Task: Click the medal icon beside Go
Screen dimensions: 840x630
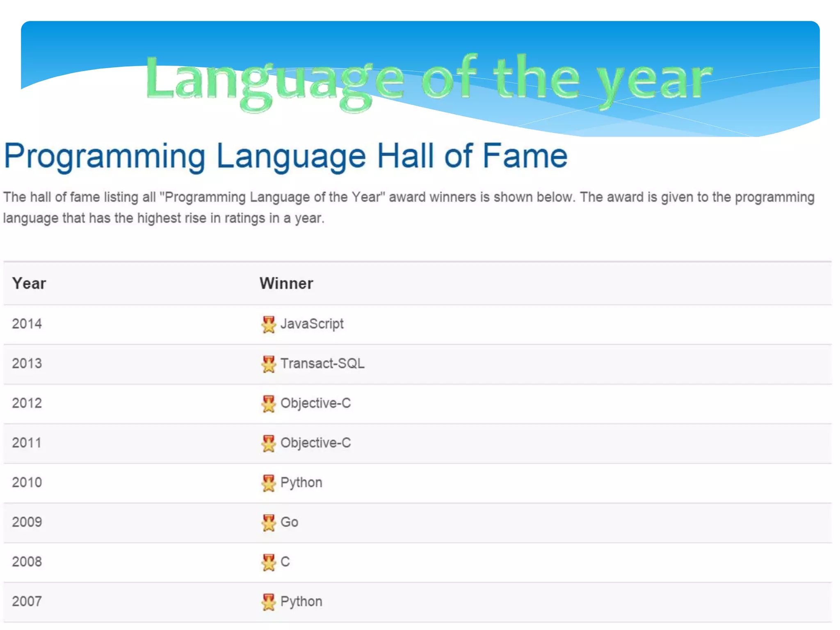Action: pyautogui.click(x=268, y=523)
